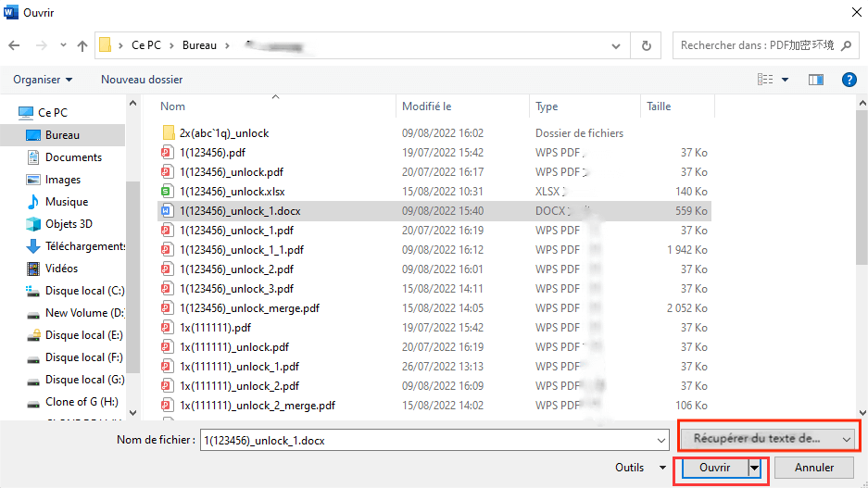Select file 1(123456).pdf

pos(212,153)
